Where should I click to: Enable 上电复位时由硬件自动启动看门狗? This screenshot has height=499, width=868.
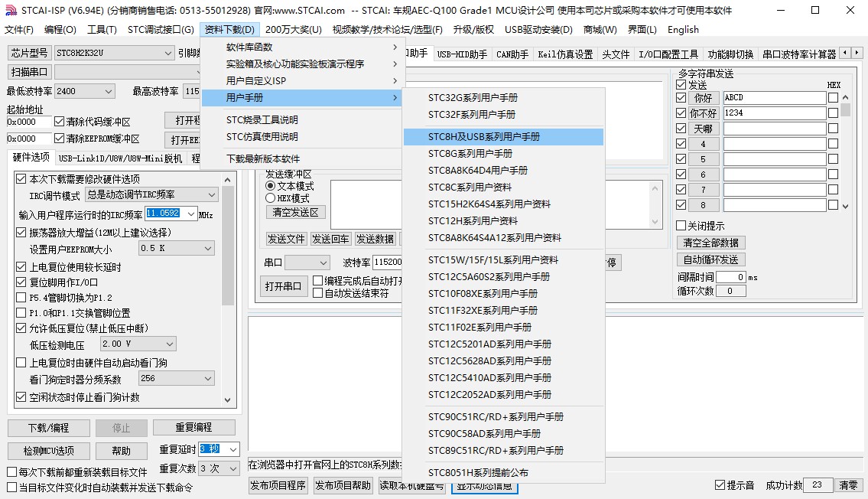[21, 363]
